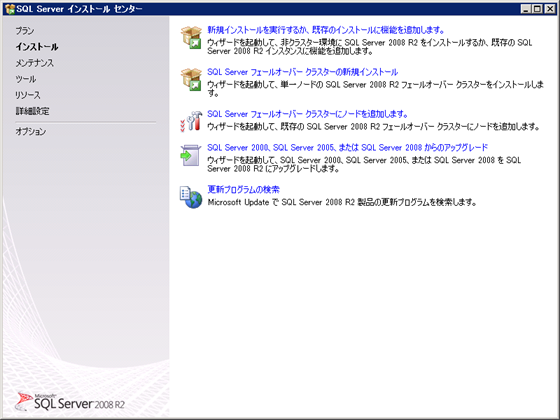560x420 pixels.
Task: Open the 詳細設定 section
Action: (x=32, y=111)
